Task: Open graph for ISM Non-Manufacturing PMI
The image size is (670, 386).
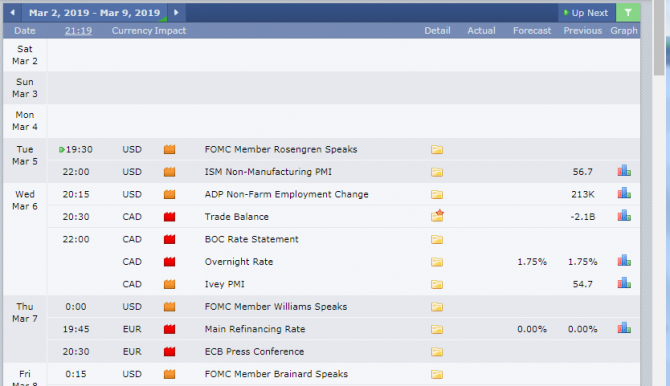Action: [624, 171]
